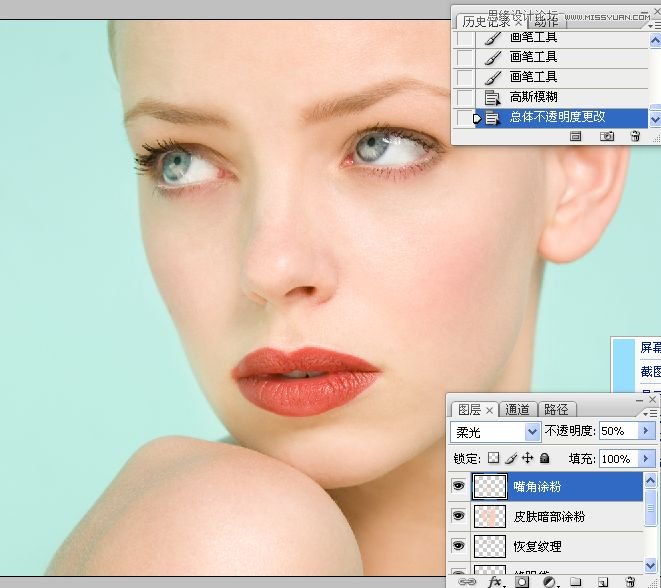Click the link layers icon in Layers panel

[x=467, y=582]
